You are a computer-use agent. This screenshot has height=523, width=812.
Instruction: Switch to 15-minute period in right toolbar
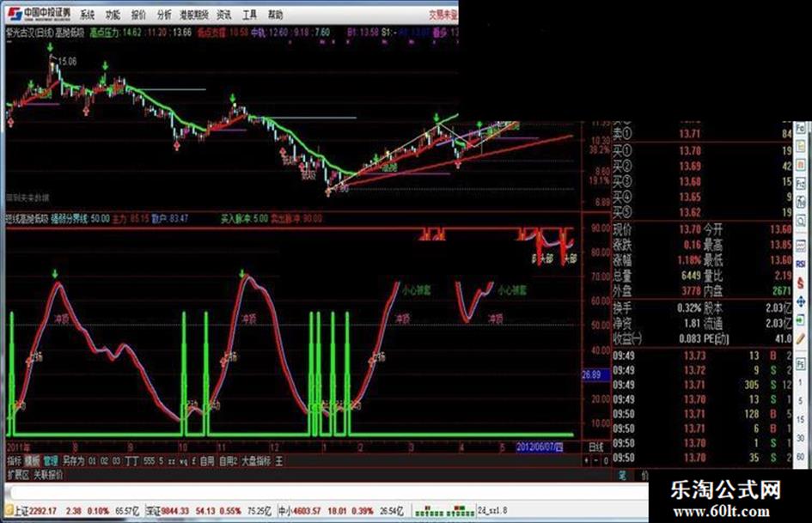tap(801, 420)
